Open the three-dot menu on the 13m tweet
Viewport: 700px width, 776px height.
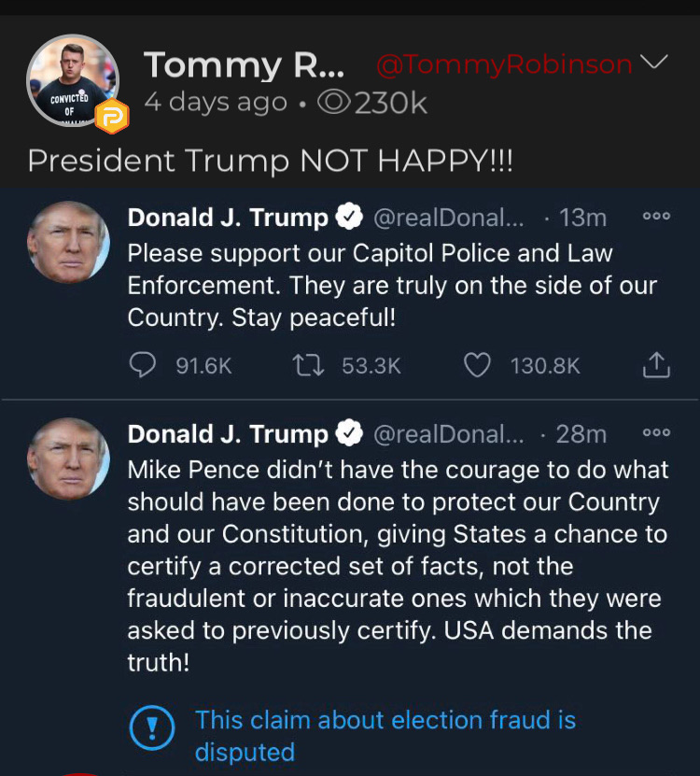(656, 216)
